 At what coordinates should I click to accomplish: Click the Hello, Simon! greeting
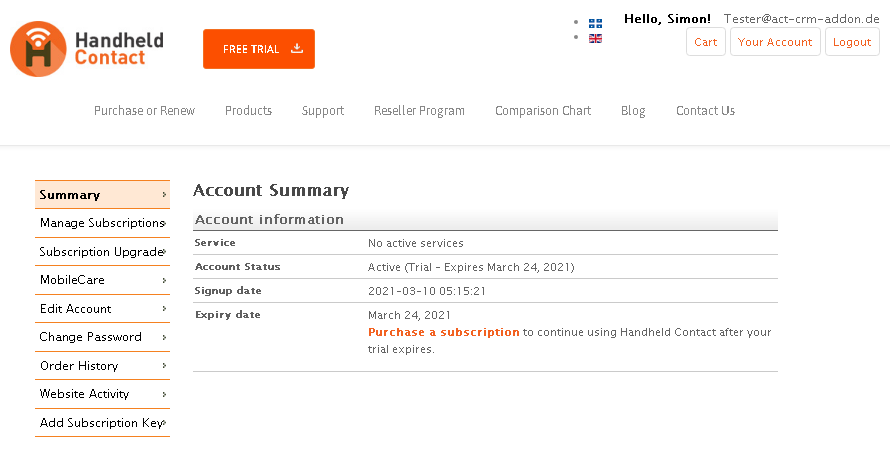click(x=667, y=19)
